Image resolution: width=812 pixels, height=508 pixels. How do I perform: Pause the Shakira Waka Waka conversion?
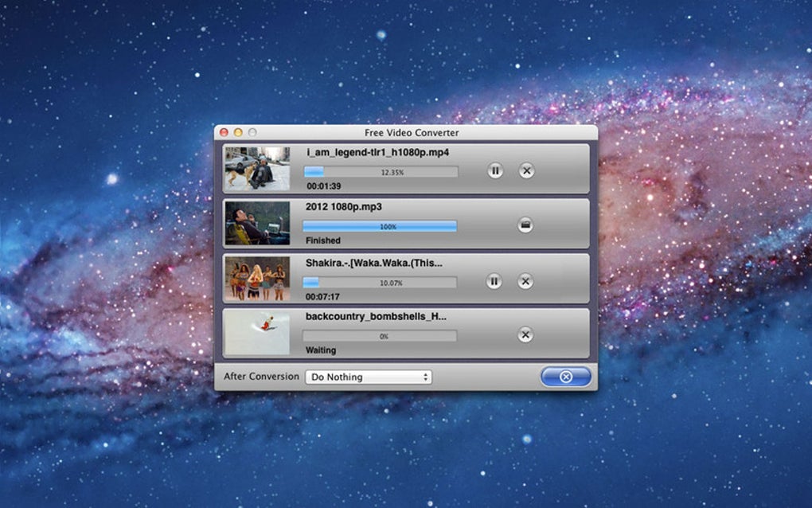tap(494, 281)
